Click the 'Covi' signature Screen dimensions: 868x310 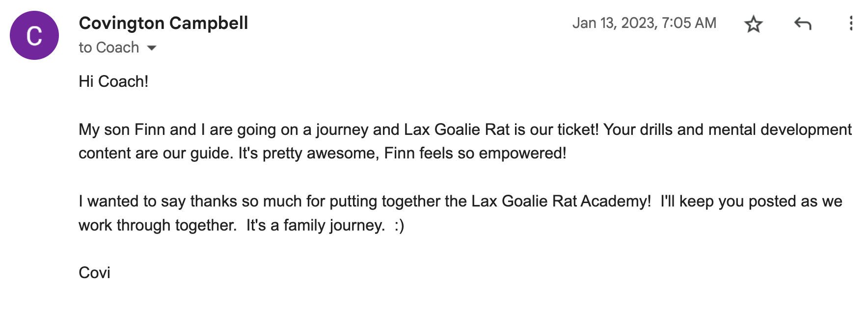94,273
